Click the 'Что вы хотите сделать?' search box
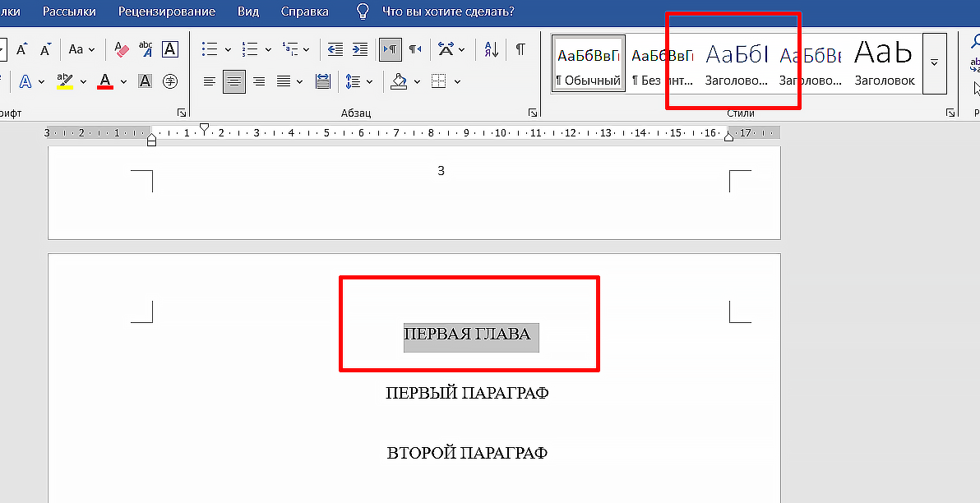Image resolution: width=980 pixels, height=503 pixels. (448, 12)
